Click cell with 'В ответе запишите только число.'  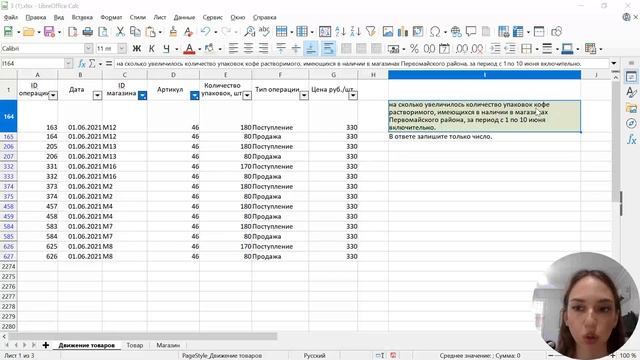484,136
